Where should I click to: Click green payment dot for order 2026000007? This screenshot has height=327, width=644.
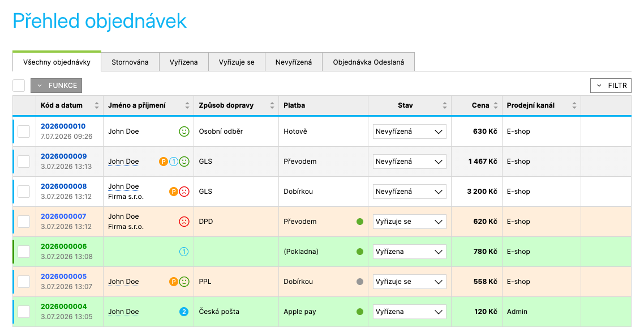click(x=360, y=221)
